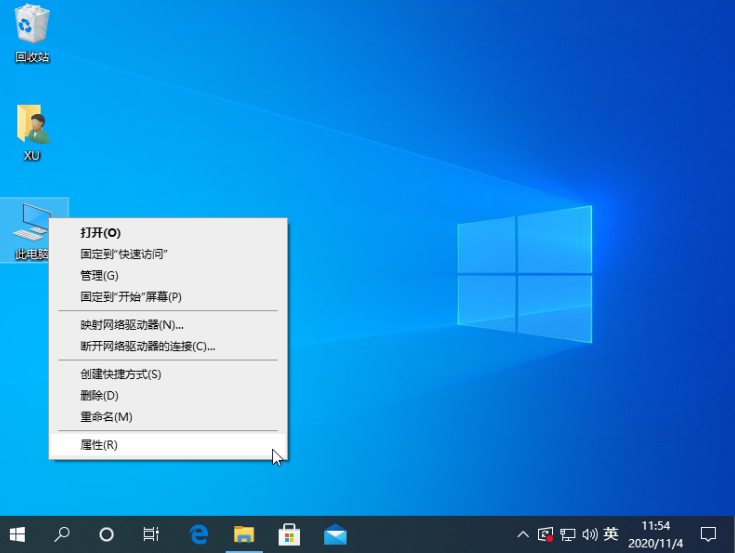Viewport: 735px width, 553px height.
Task: Open the notification Action Center
Action: tap(708, 534)
